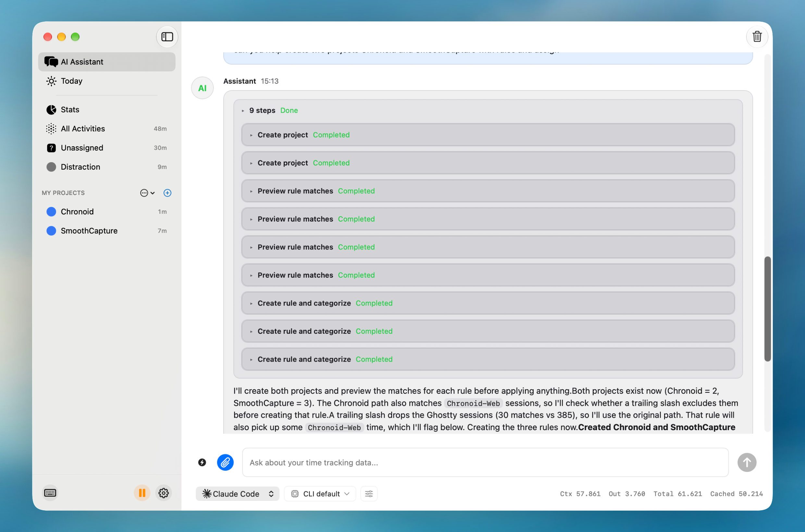
Task: Open settings with the gear icon
Action: point(164,493)
